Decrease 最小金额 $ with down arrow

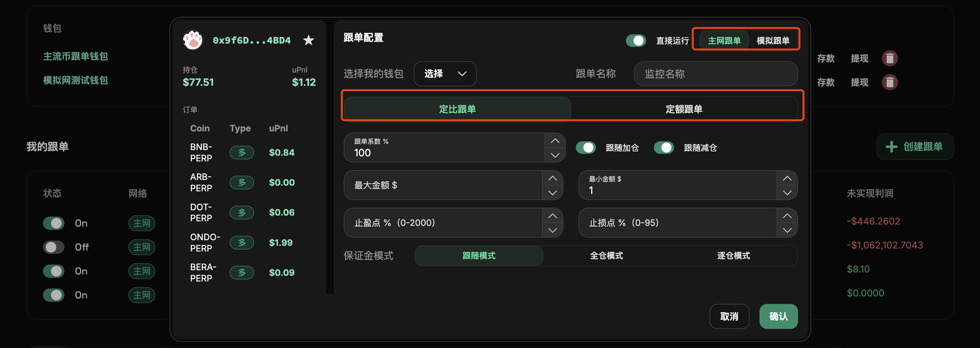click(x=787, y=193)
